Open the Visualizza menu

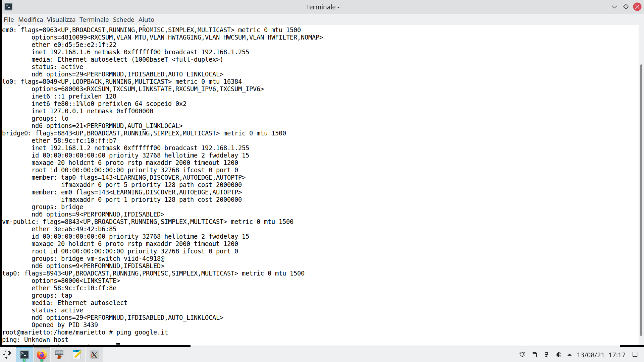click(61, 19)
